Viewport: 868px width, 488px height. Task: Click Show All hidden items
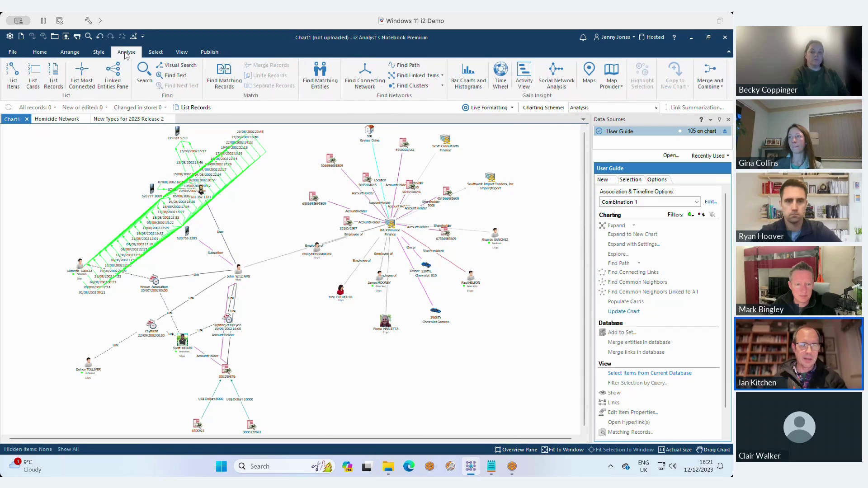coord(68,450)
